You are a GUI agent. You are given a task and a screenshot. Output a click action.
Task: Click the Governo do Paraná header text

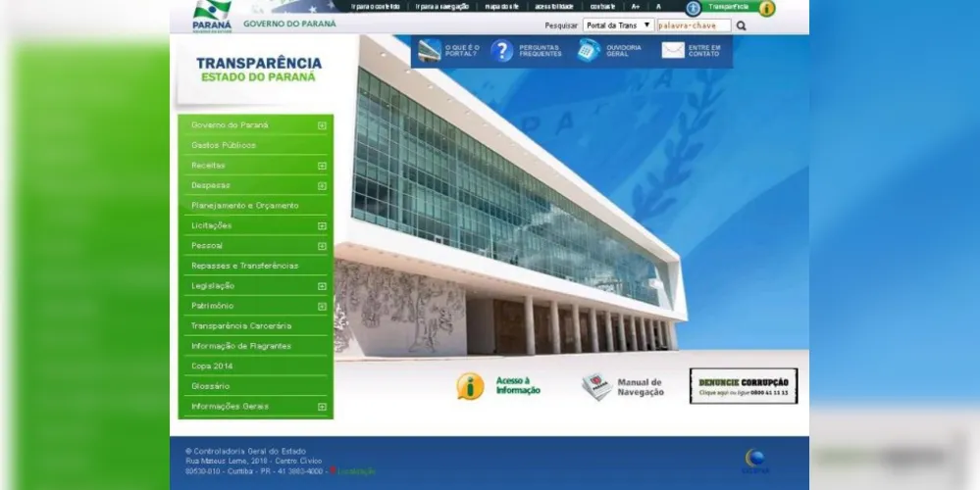(289, 24)
